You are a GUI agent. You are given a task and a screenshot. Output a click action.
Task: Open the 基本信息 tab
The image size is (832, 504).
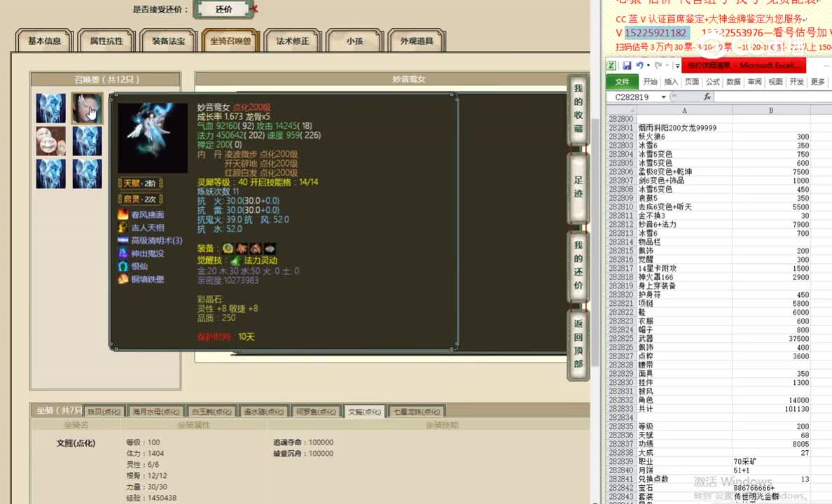[45, 41]
